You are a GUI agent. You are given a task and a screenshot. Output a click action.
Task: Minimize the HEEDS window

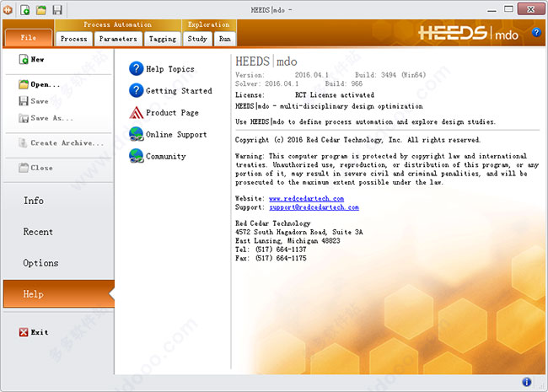(x=492, y=10)
